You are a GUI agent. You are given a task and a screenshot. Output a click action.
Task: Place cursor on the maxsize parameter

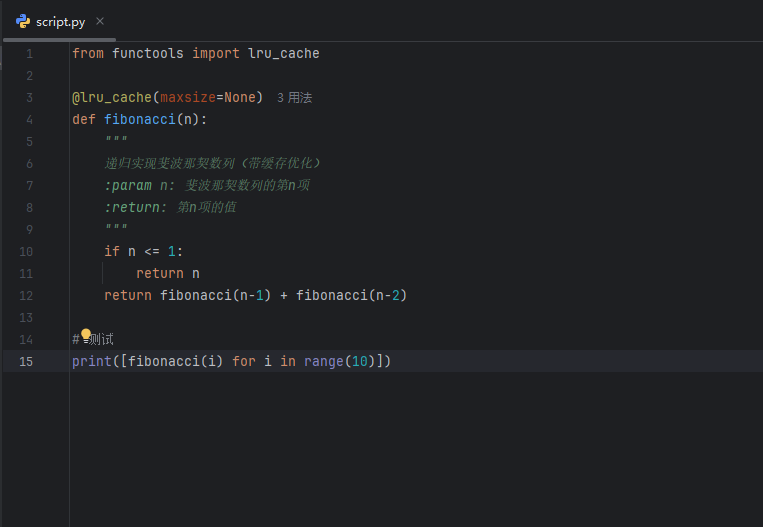[x=188, y=97]
